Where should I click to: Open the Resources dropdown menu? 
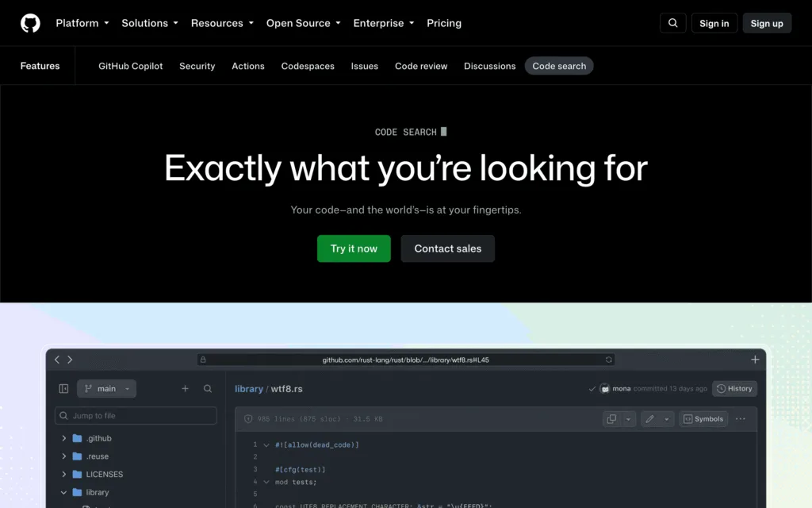tap(222, 23)
